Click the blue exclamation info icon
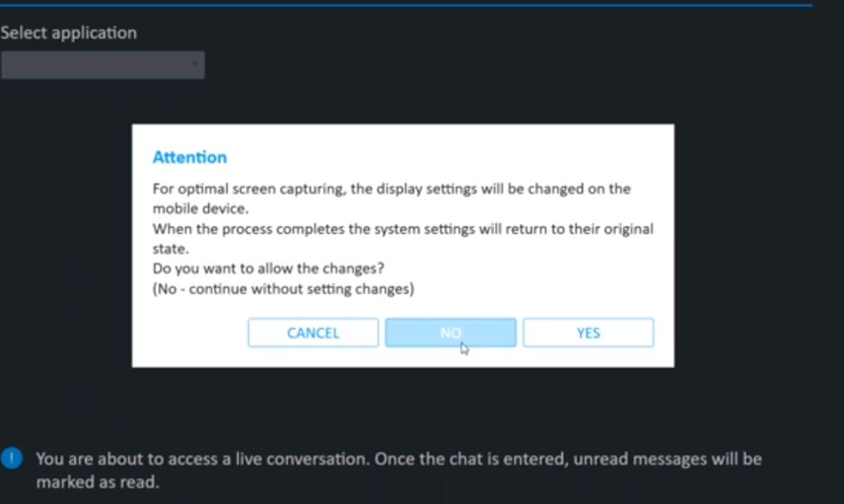Viewport: 844px width, 504px height. point(12,458)
